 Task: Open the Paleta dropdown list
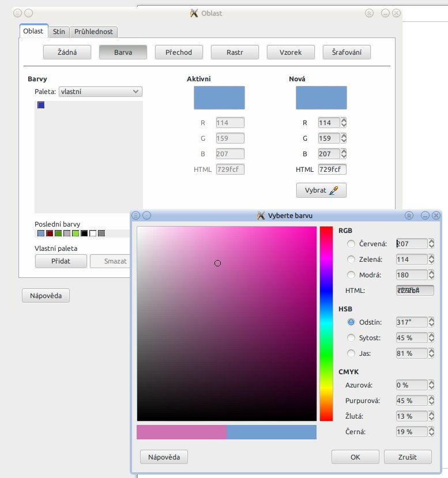click(x=100, y=92)
